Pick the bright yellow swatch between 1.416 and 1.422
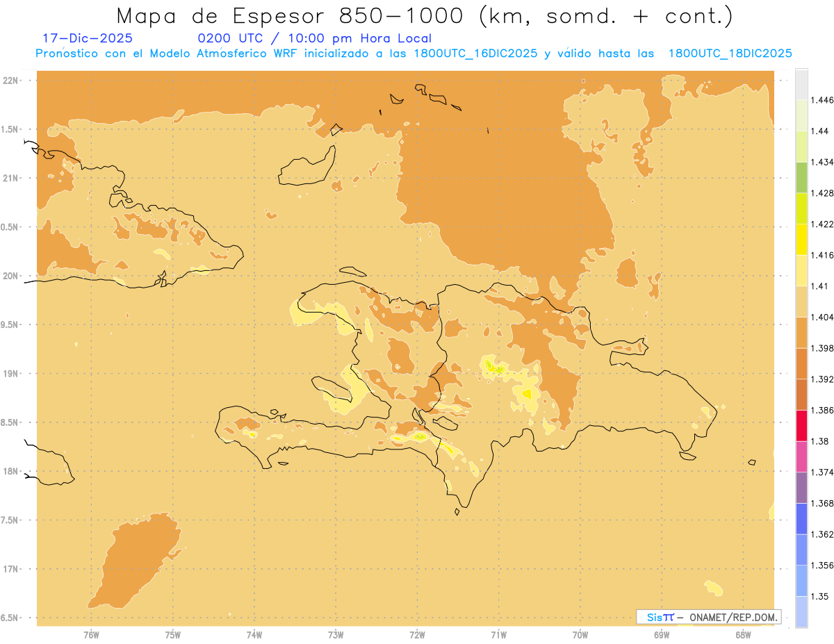834x644 pixels. 801,240
